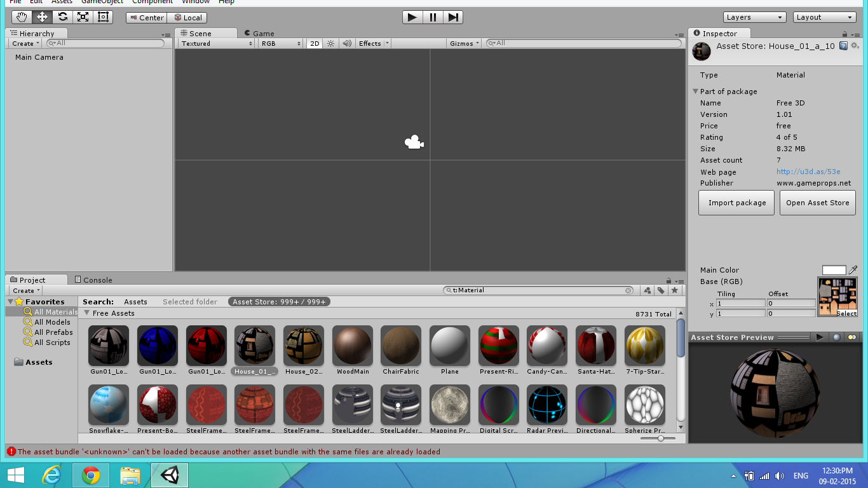This screenshot has height=488, width=868.
Task: Toggle the Project panel lock
Action: tap(668, 281)
